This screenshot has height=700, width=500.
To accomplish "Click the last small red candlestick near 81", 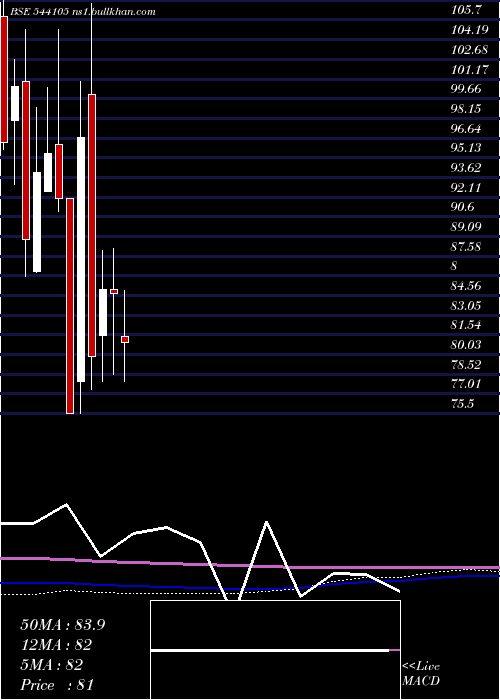I will [125, 340].
